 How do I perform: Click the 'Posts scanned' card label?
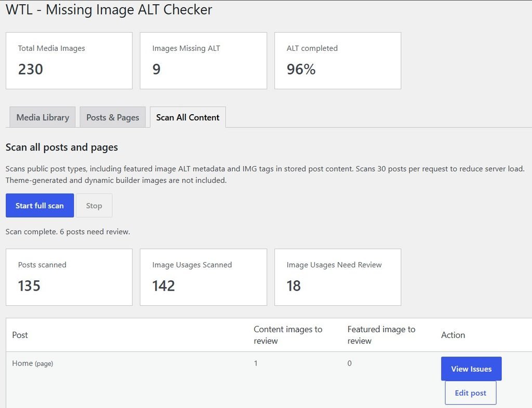click(x=42, y=265)
